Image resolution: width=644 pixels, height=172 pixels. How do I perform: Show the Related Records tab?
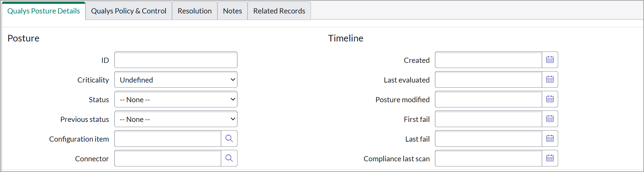[x=279, y=11]
